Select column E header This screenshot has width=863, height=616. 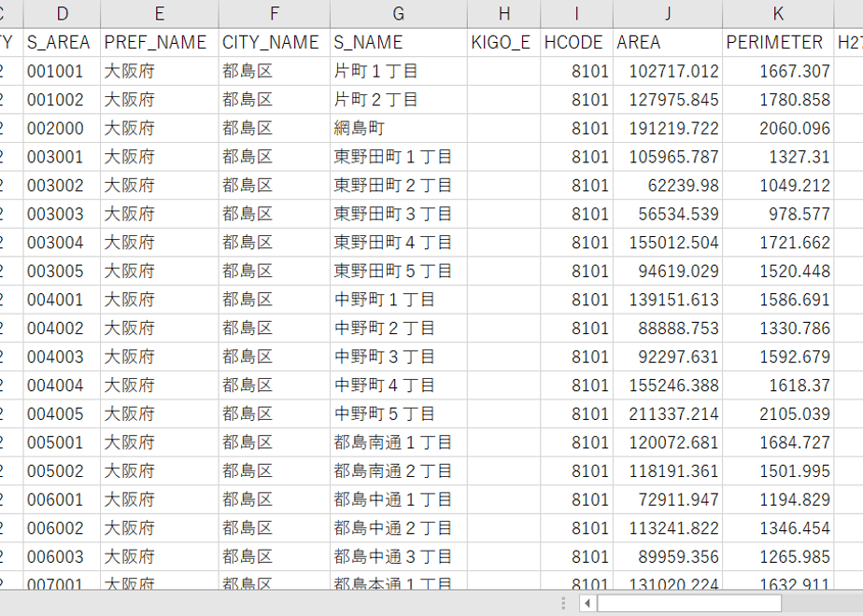[160, 13]
